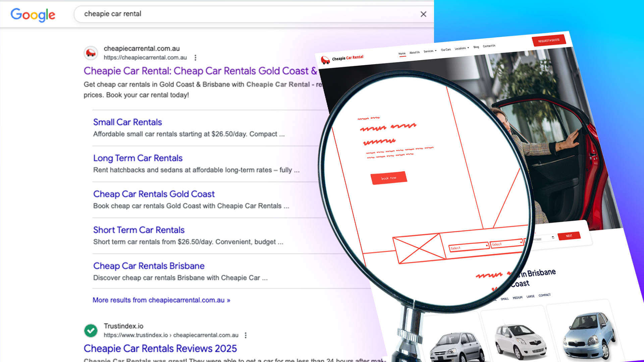Select the MEDIUM car category tab
The width and height of the screenshot is (644, 362).
[517, 298]
